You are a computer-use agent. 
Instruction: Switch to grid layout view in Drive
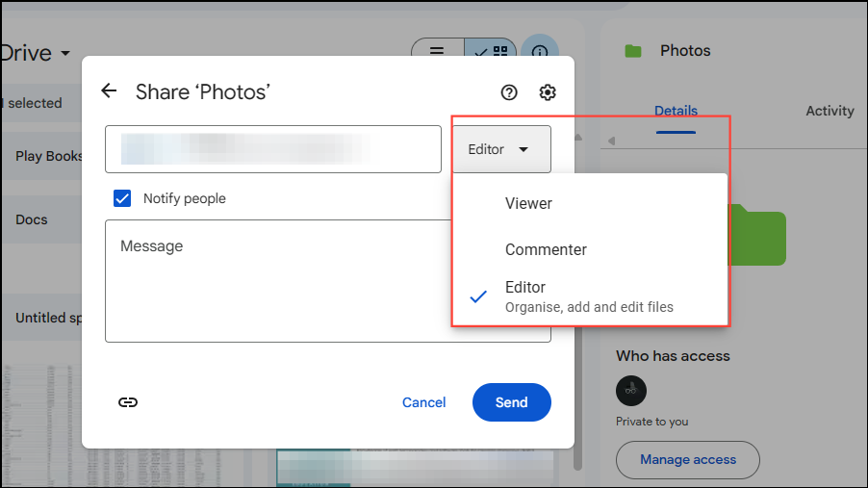click(x=491, y=52)
